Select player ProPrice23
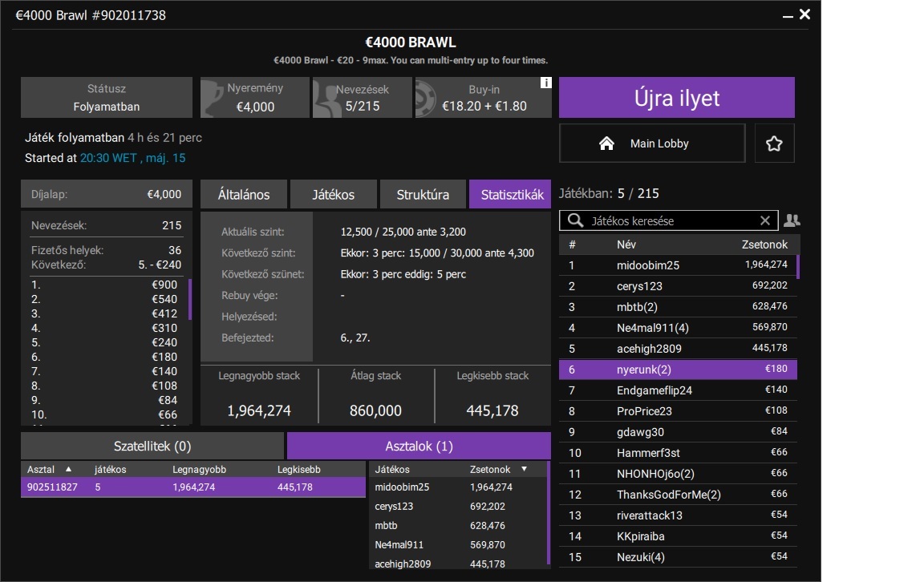The image size is (924, 582). coord(678,411)
